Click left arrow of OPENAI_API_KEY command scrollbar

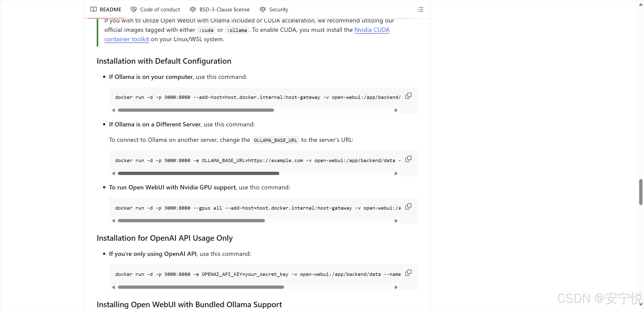114,287
